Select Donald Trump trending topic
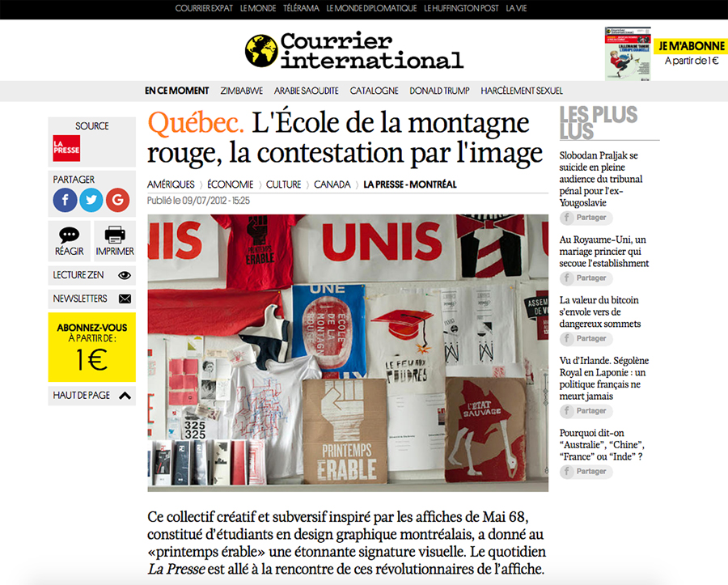Screen dimensions: 728x585 pos(439,91)
